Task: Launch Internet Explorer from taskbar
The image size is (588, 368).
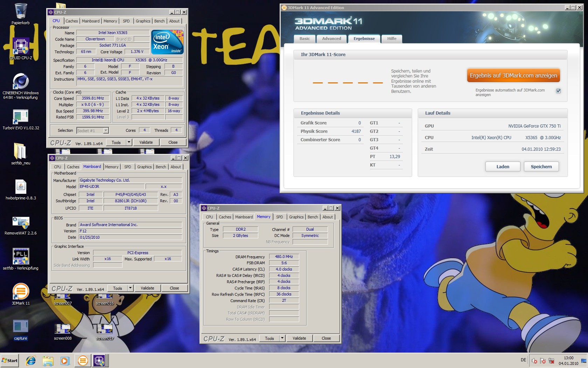Action: [31, 360]
